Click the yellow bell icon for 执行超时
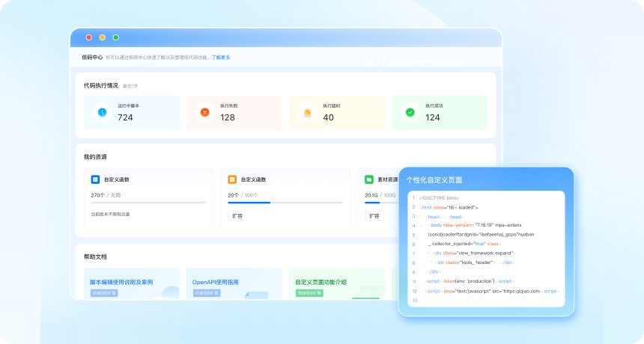 pos(307,112)
